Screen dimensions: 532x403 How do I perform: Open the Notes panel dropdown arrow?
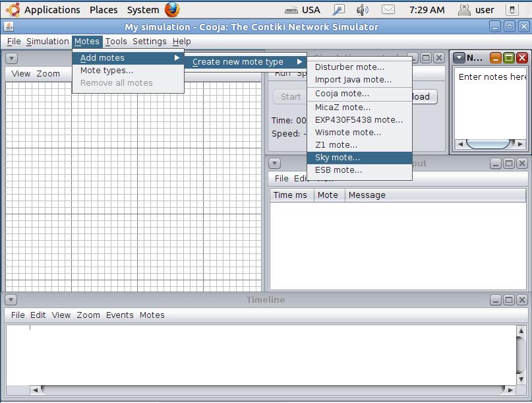coord(459,58)
